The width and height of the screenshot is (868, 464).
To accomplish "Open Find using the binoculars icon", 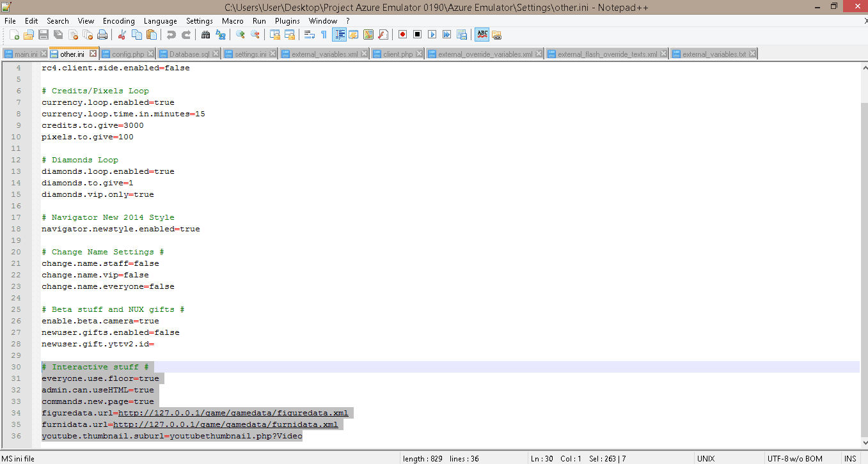I will point(205,35).
